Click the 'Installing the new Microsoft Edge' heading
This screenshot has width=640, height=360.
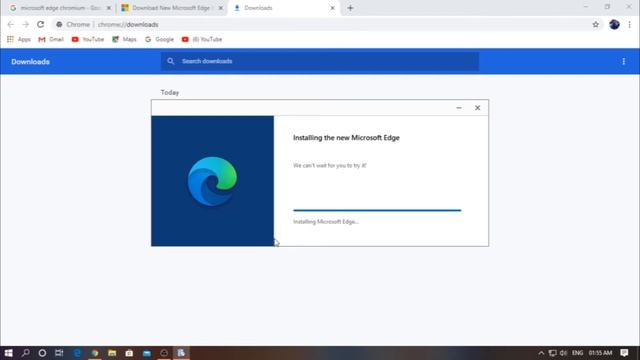[346, 138]
